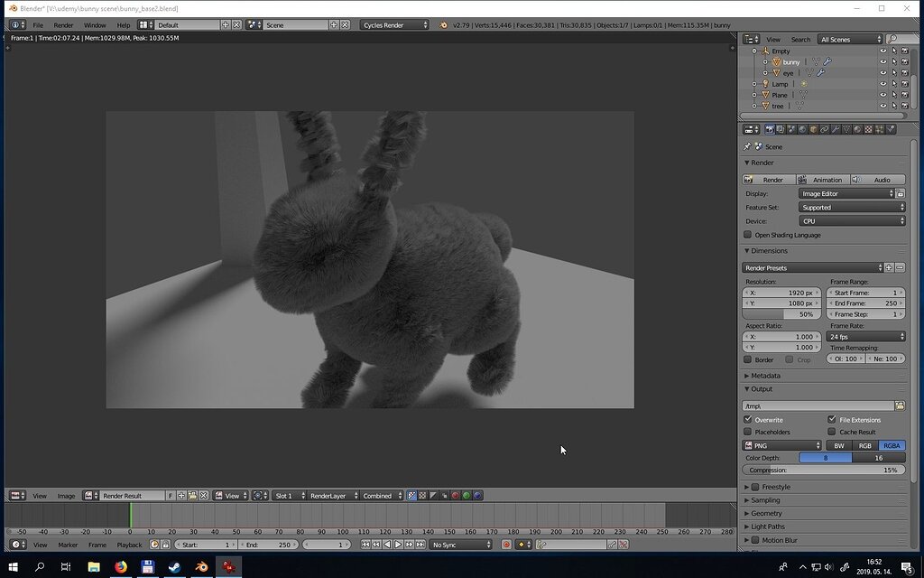
Task: Open the Cycles Render engine dropdown
Action: (x=394, y=25)
